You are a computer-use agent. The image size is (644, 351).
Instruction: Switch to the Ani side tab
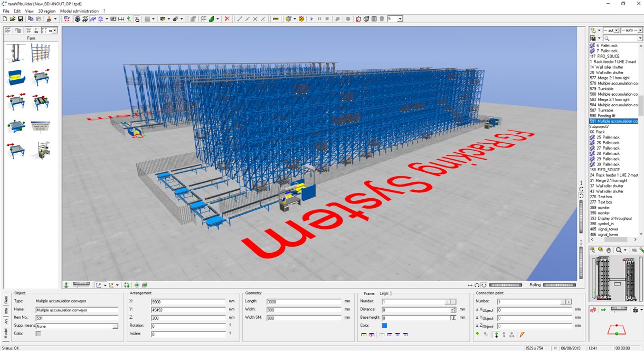(6, 321)
